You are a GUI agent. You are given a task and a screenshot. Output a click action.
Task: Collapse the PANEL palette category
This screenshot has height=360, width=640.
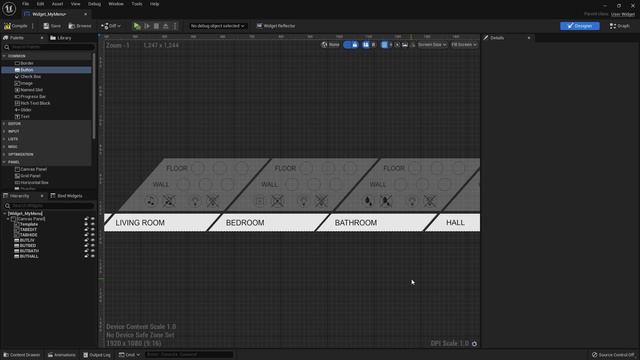[x=4, y=162]
